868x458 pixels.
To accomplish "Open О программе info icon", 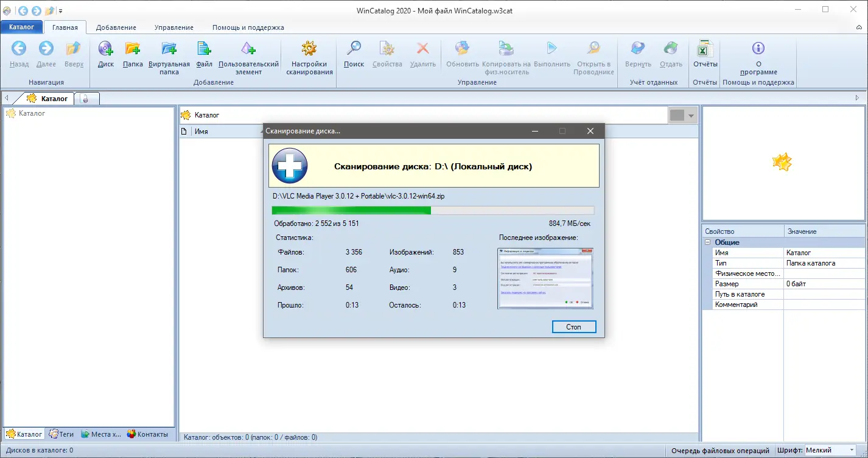I will click(758, 49).
